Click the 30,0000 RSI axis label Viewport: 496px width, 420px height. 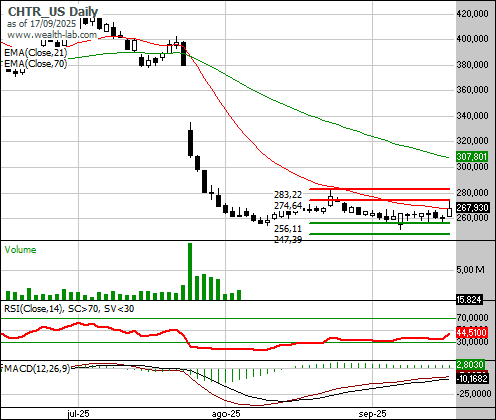pos(472,342)
